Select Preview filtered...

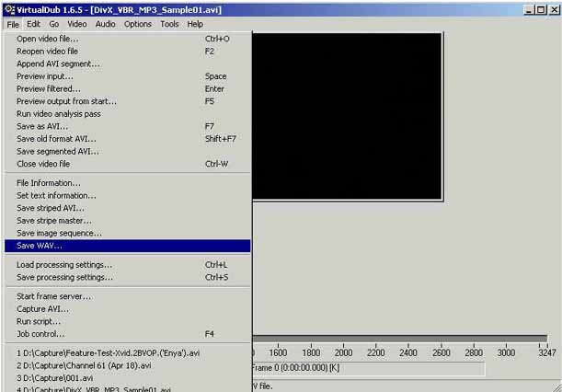coord(128,89)
